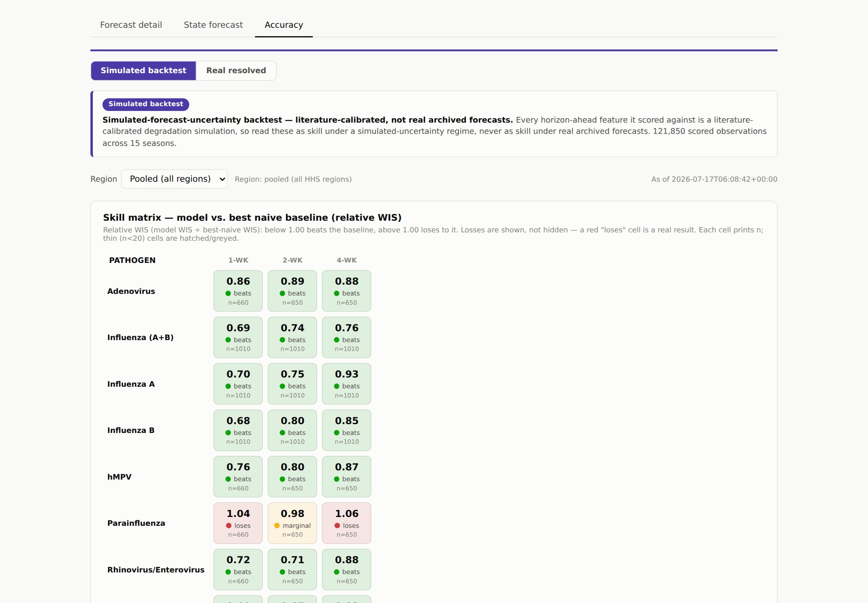
Task: Click the 2-WK column header
Action: [293, 260]
